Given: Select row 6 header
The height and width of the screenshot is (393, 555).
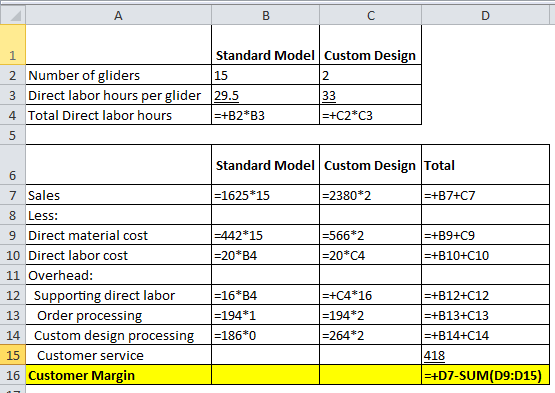Looking at the screenshot, I should (x=13, y=164).
